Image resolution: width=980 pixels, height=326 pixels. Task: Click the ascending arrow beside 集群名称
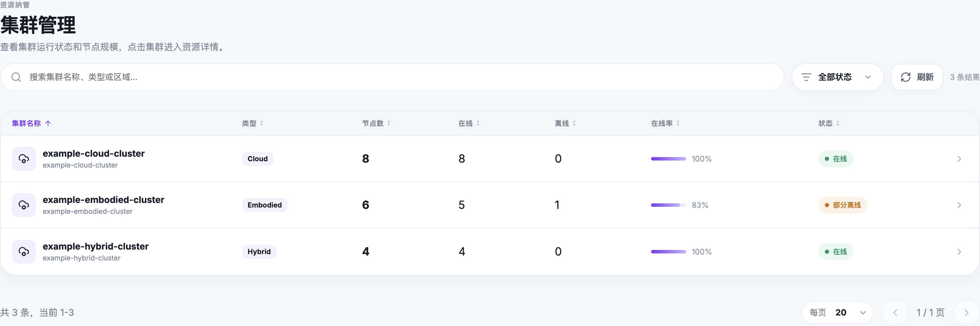[x=48, y=123]
